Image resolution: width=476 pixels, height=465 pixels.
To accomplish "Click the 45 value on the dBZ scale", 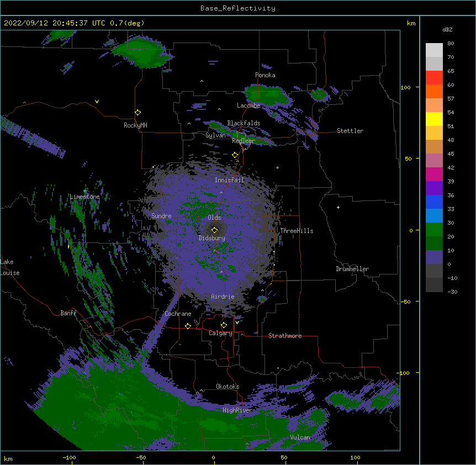I will [451, 154].
